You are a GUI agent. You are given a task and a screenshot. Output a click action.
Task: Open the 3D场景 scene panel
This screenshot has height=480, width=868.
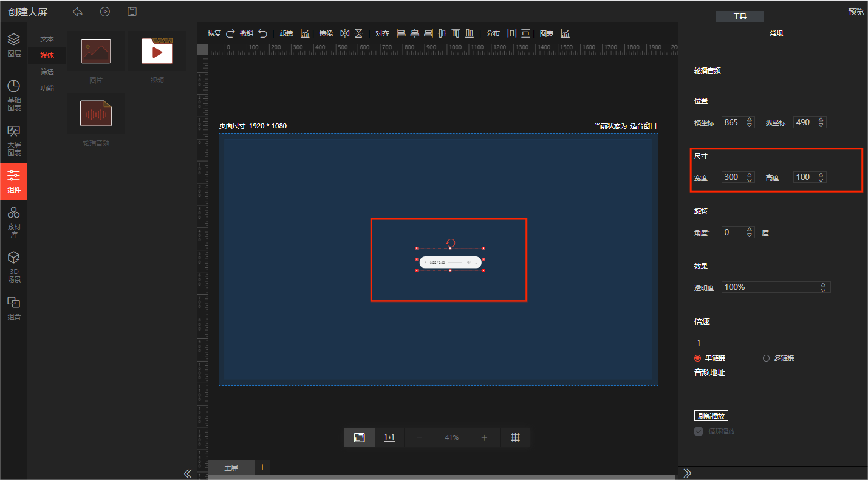click(x=14, y=267)
